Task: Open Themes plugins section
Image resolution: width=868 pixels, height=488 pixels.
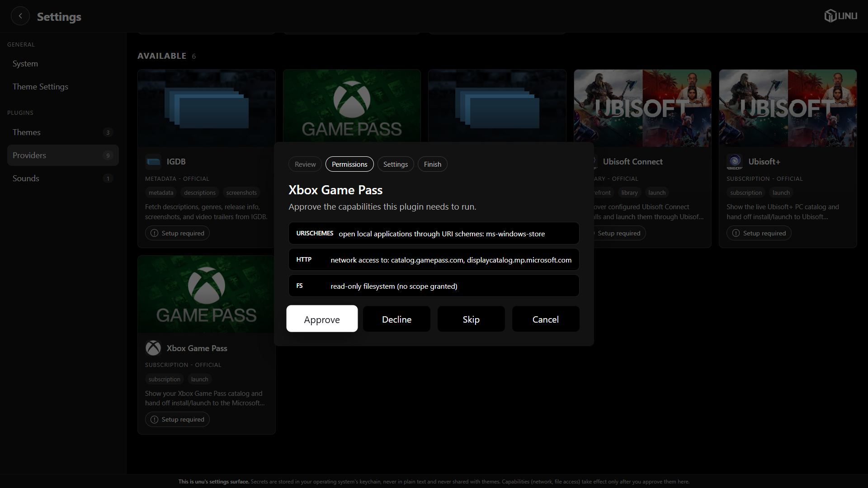Action: (x=63, y=132)
